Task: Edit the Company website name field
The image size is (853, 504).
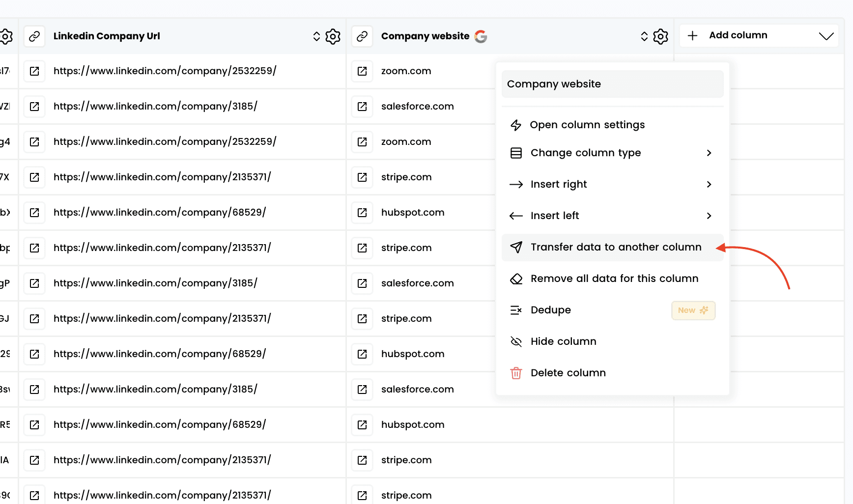Action: (x=612, y=84)
